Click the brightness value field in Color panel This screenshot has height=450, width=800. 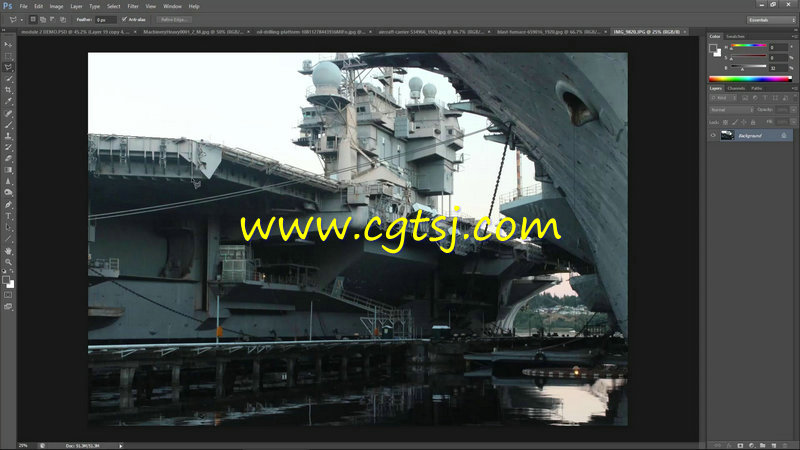[779, 68]
